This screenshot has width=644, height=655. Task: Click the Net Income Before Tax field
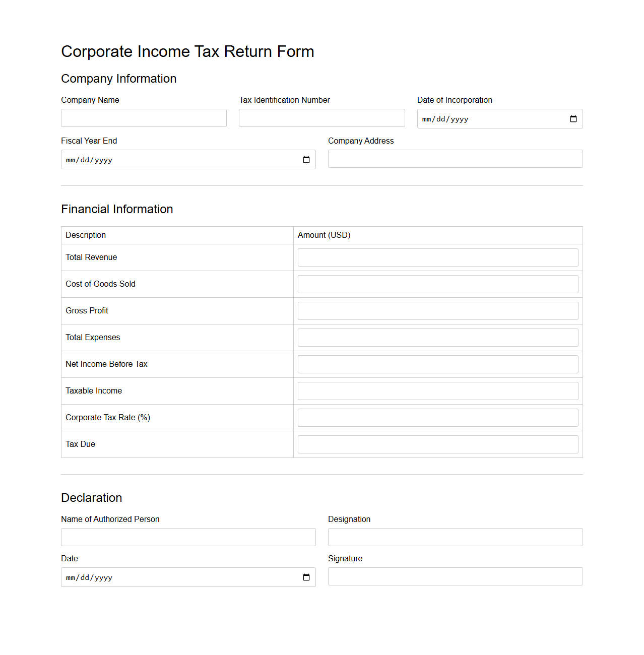[x=437, y=364]
